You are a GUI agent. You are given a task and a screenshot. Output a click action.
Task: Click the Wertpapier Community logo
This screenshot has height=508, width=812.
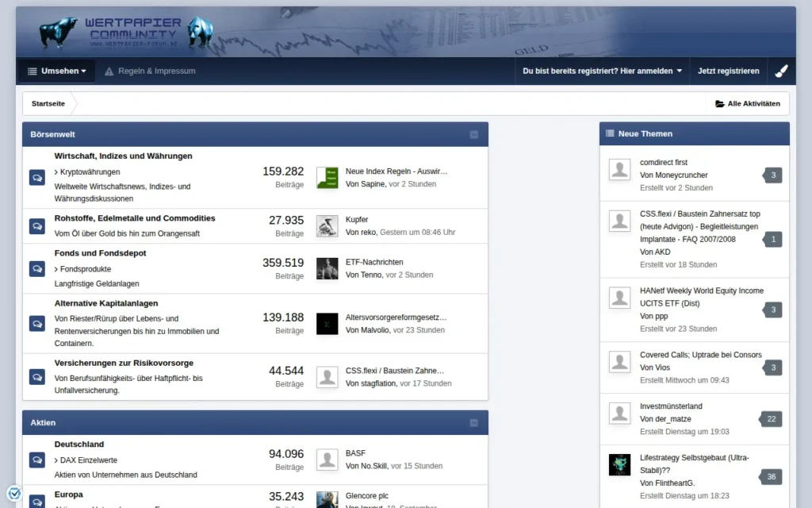tap(127, 31)
